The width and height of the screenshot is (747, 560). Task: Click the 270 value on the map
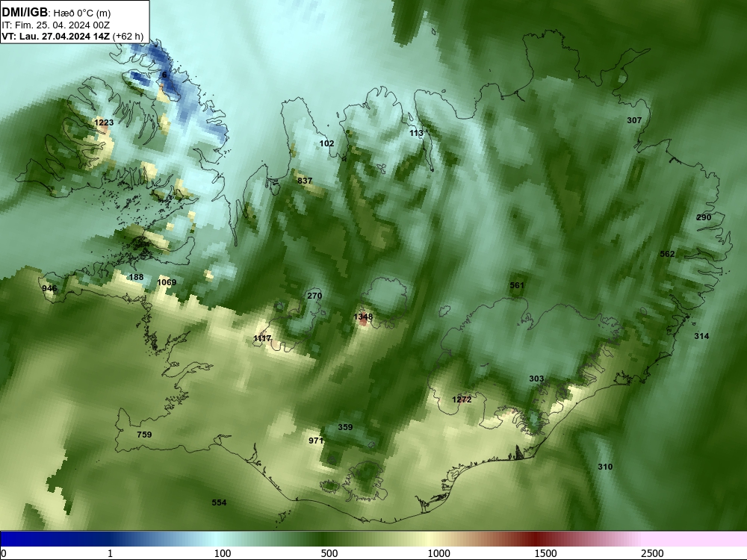coord(314,296)
